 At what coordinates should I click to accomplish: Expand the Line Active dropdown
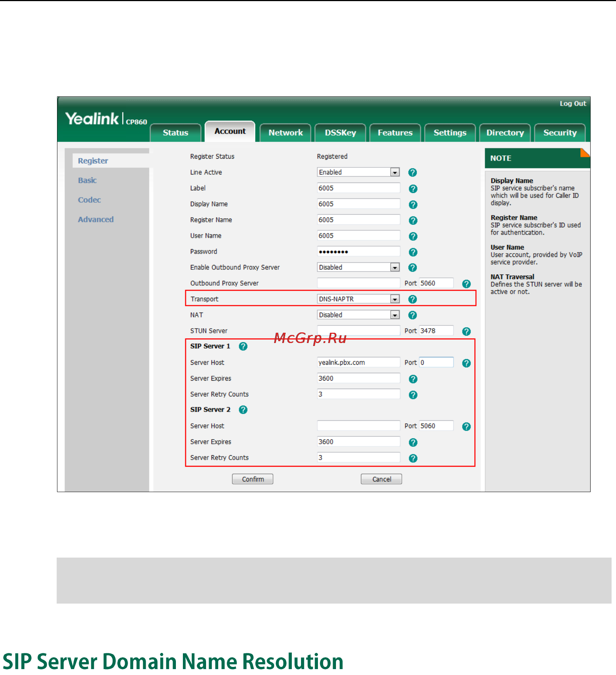(395, 172)
